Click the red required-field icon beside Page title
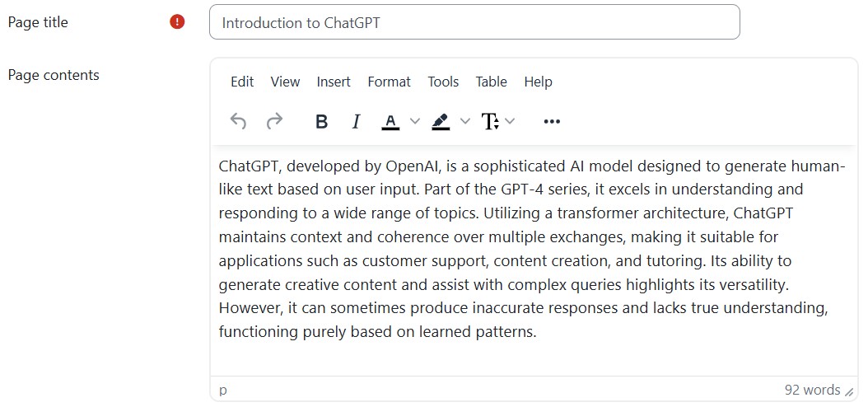Image resolution: width=868 pixels, height=407 pixels. (177, 22)
